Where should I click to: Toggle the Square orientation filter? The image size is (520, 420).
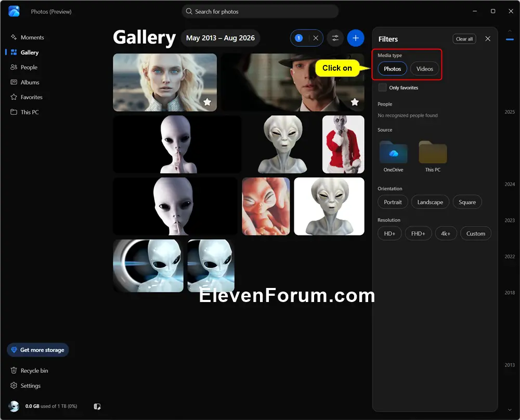pyautogui.click(x=467, y=202)
